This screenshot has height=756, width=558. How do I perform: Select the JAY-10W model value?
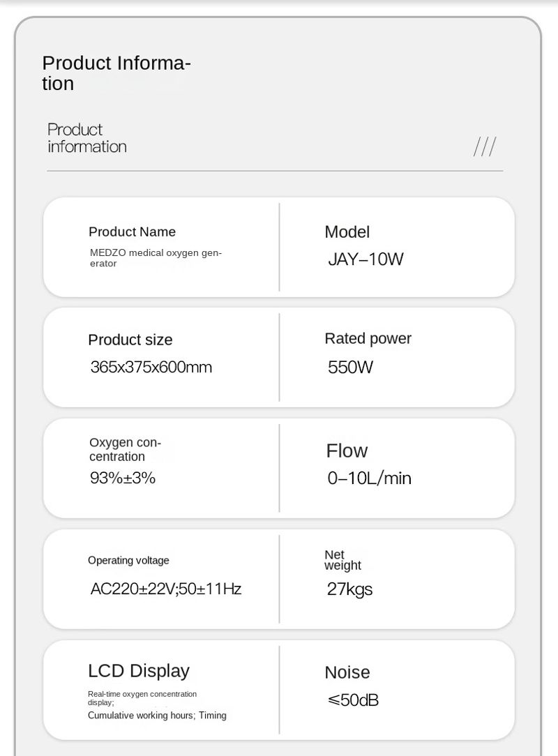click(365, 259)
